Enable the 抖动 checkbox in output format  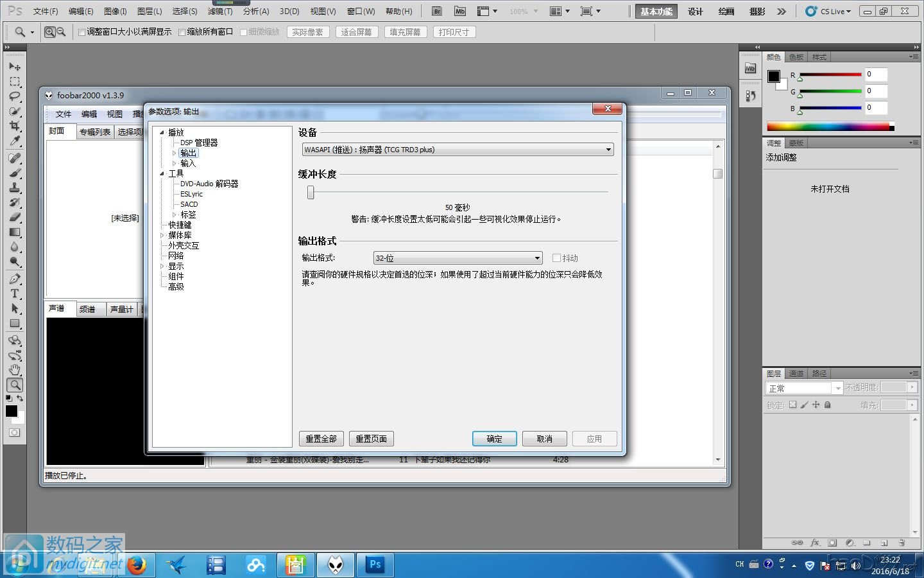(x=558, y=258)
